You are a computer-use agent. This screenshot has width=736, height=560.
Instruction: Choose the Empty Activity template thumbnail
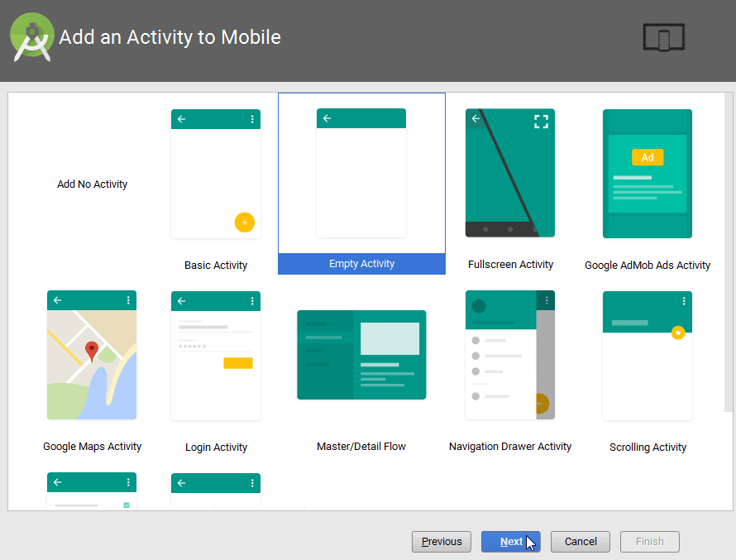(x=361, y=173)
